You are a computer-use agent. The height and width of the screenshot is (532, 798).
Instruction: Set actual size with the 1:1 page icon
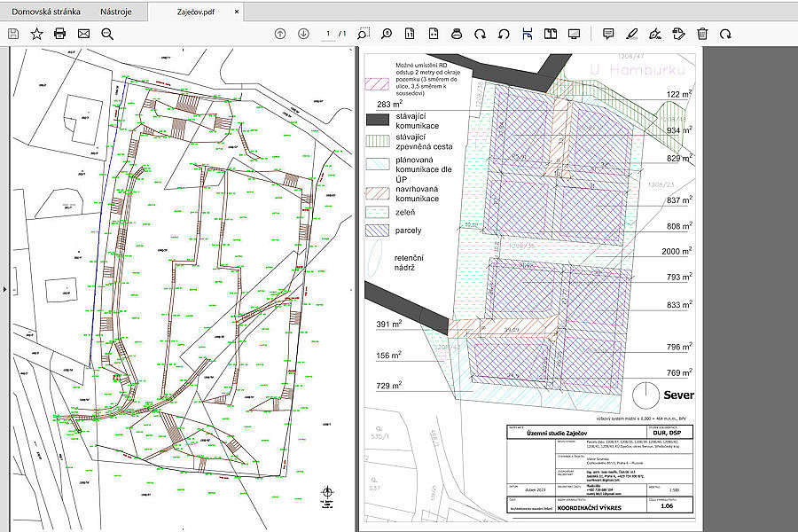410,34
